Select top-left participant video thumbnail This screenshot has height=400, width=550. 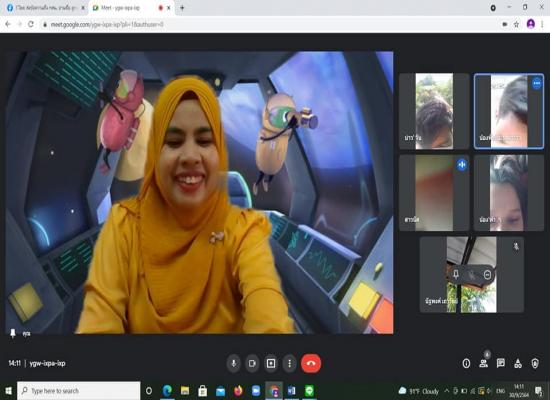click(434, 111)
